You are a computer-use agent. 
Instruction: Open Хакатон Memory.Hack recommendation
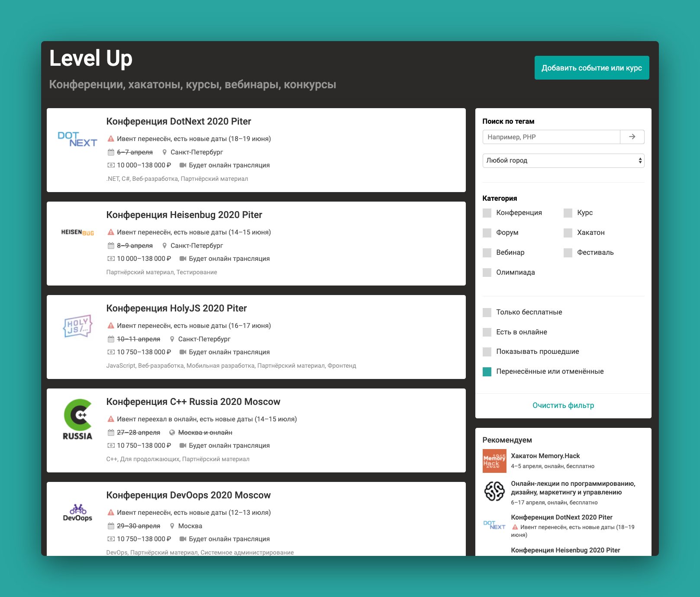(x=545, y=456)
